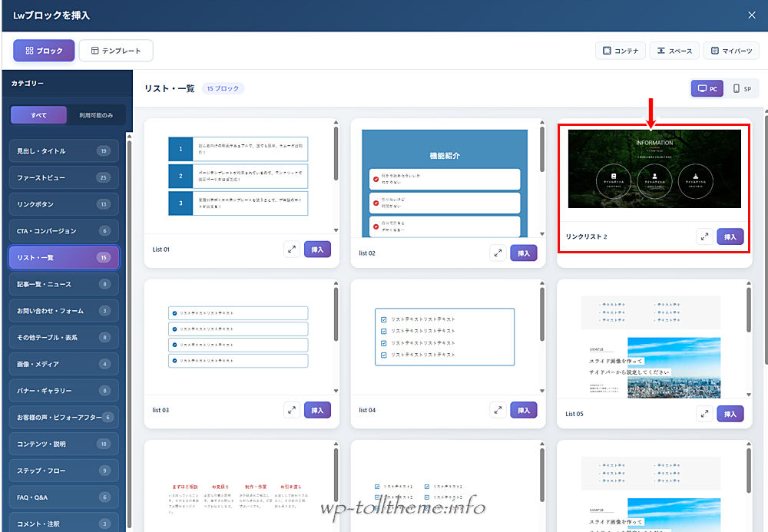Expand preview of list 04 block
The width and height of the screenshot is (768, 532).
498,410
